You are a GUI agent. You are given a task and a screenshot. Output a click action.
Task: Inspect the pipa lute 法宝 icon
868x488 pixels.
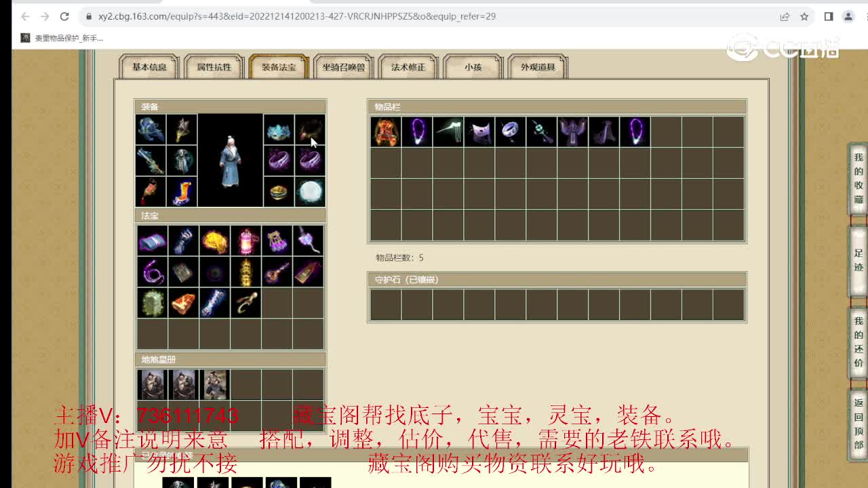pos(277,272)
